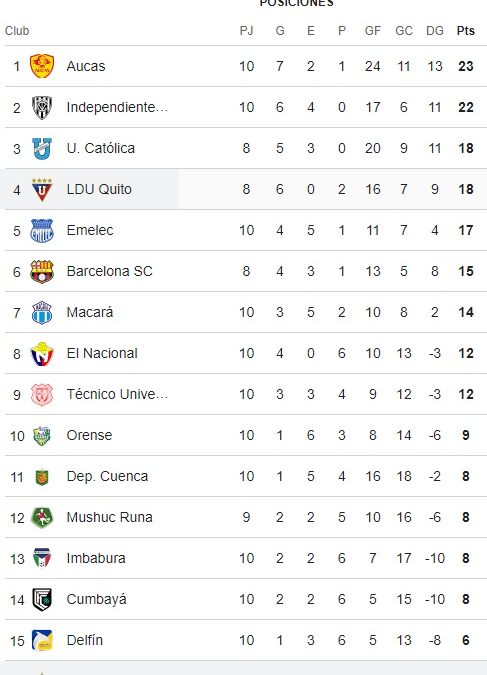The height and width of the screenshot is (675, 487).
Task: Select the Independiente del Valle crest
Action: click(42, 107)
